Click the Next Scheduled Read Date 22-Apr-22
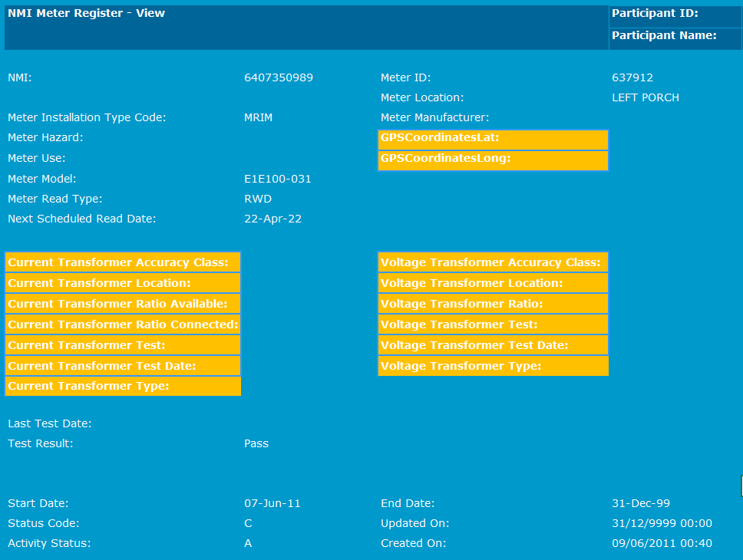 point(272,219)
